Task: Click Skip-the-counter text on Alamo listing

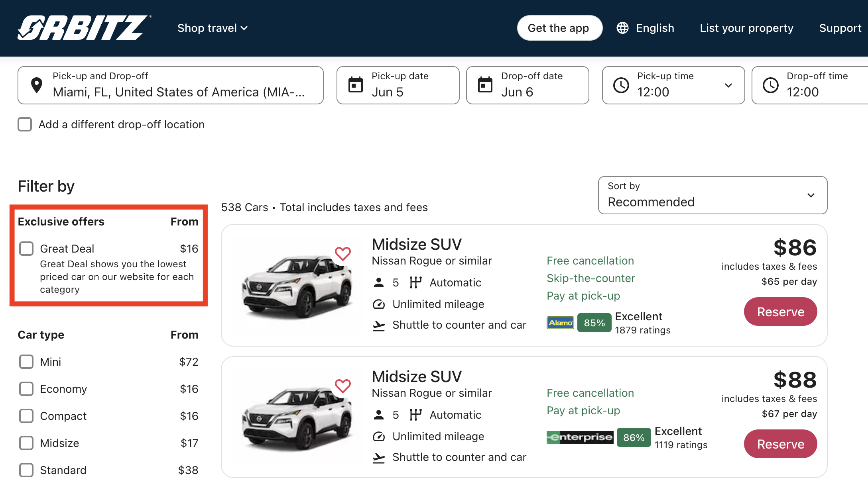Action: 591,278
